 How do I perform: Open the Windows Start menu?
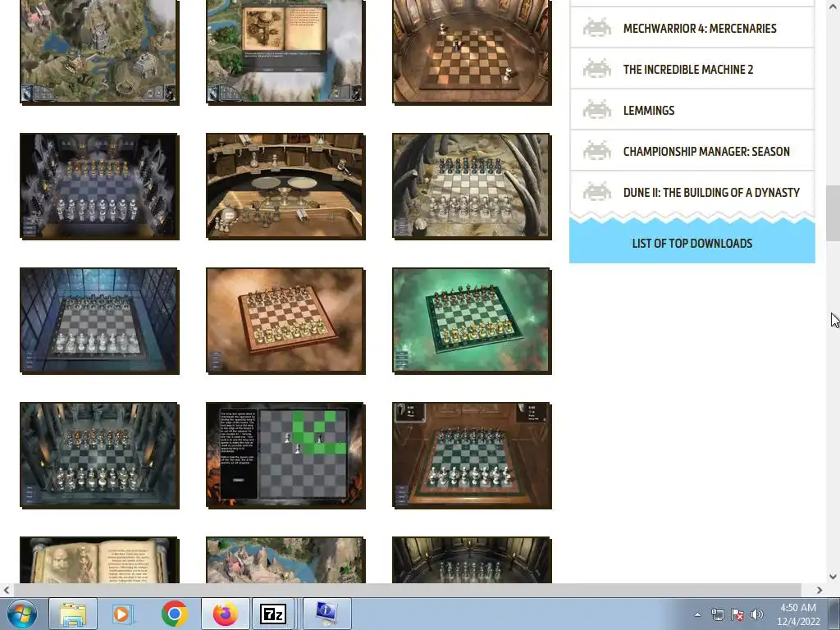[22, 614]
